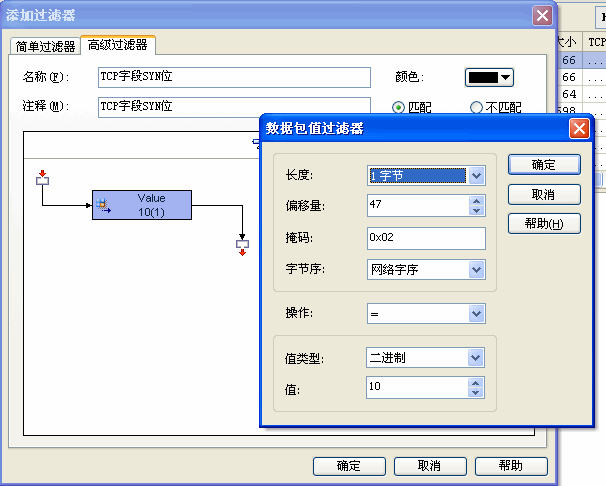This screenshot has height=486, width=606.
Task: Click 确定 at bottom of 添加过滤器 window
Action: click(349, 466)
